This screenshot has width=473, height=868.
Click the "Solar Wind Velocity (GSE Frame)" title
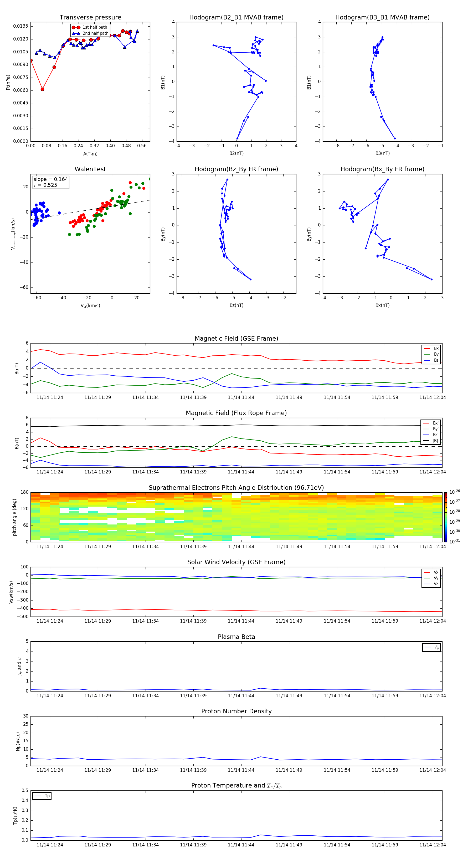pyautogui.click(x=236, y=562)
